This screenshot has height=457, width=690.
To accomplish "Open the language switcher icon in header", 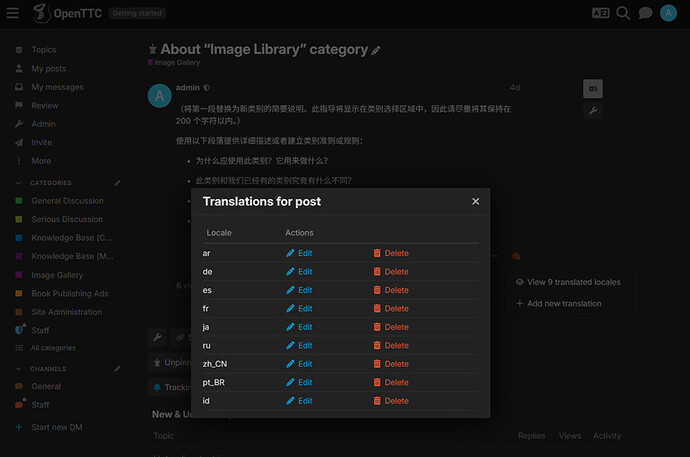I will coord(601,13).
